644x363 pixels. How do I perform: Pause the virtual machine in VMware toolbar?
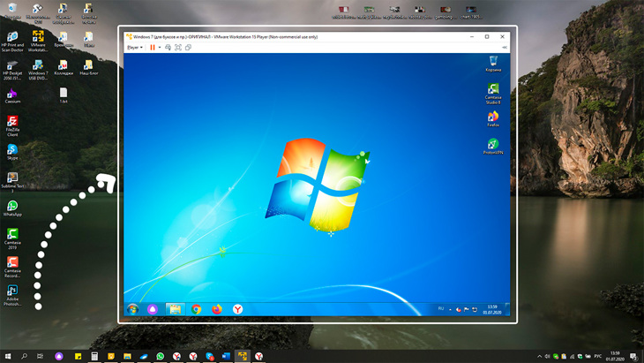[153, 48]
